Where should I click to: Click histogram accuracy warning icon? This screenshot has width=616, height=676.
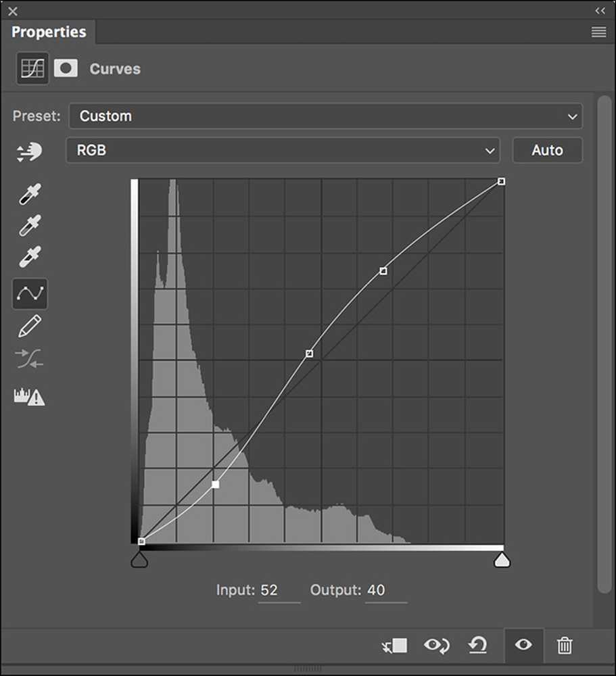pos(29,396)
